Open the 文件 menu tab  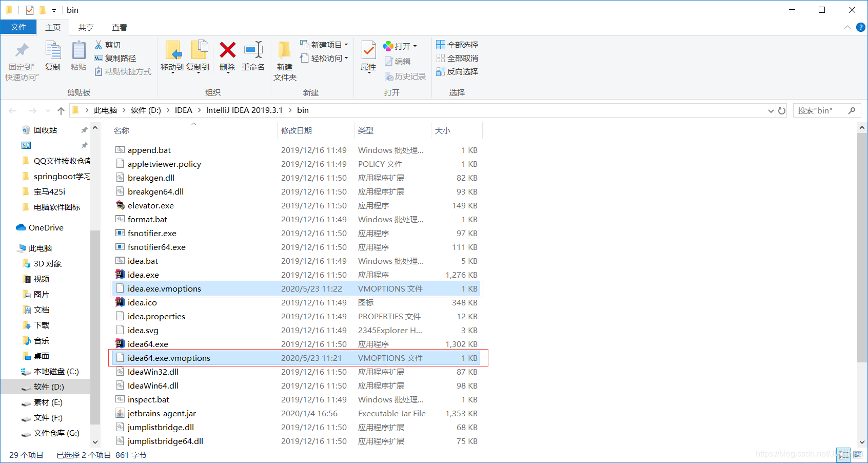pos(18,27)
